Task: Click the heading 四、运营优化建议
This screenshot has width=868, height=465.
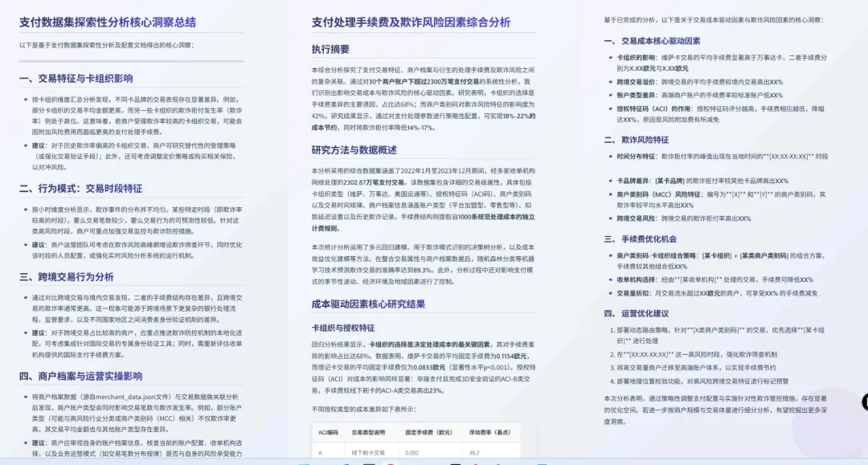Action: pos(637,313)
